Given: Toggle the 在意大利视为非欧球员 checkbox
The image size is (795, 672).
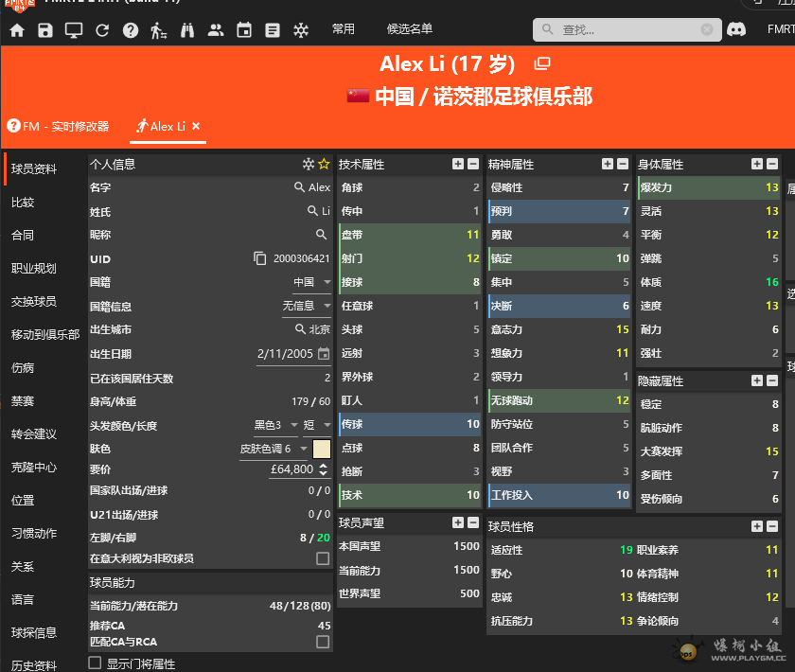Looking at the screenshot, I should [323, 559].
